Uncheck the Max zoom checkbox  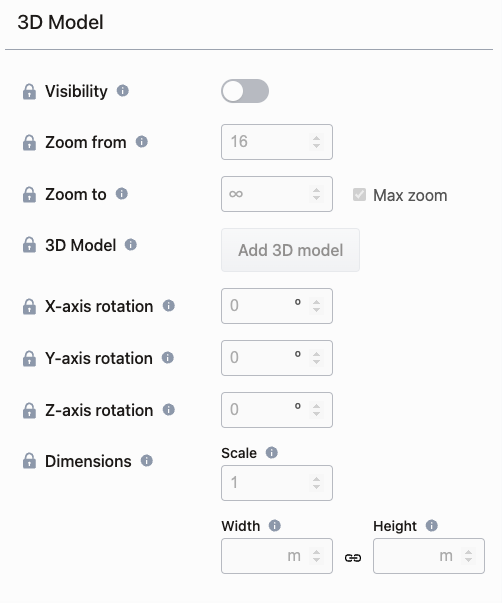pos(359,195)
